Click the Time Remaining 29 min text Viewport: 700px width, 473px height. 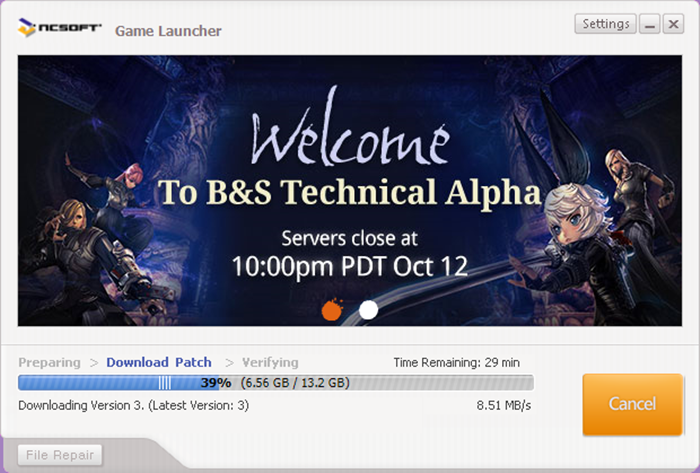coord(457,362)
